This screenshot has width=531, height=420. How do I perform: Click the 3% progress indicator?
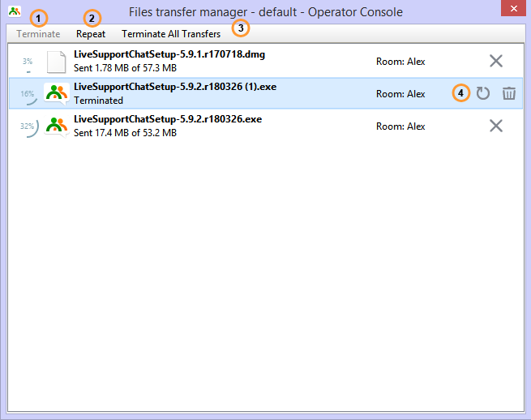(x=28, y=64)
